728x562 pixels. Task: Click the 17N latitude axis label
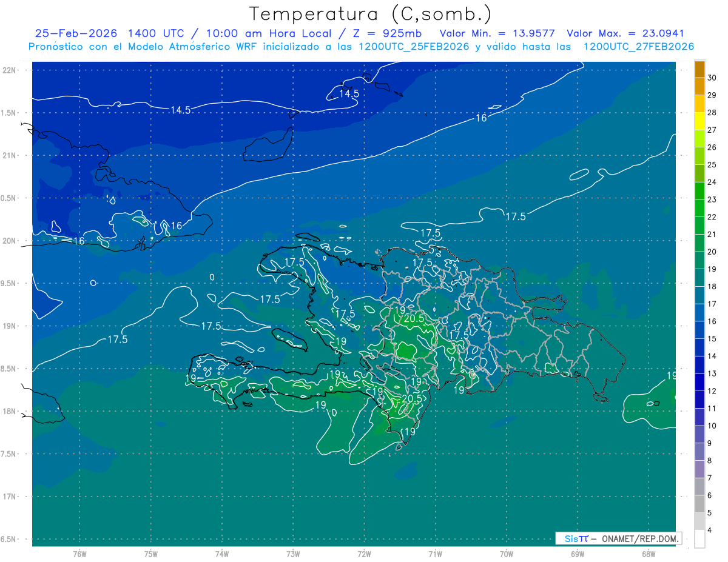(10, 497)
